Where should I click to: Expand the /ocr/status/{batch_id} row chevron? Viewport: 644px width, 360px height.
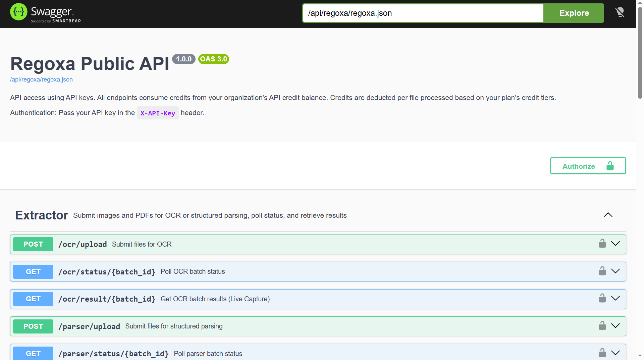(615, 271)
